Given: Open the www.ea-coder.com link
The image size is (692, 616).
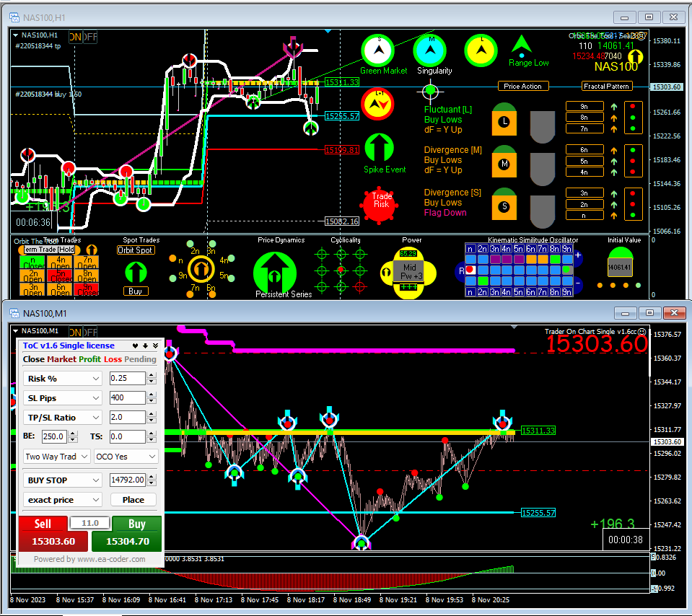Looking at the screenshot, I should coord(111,559).
